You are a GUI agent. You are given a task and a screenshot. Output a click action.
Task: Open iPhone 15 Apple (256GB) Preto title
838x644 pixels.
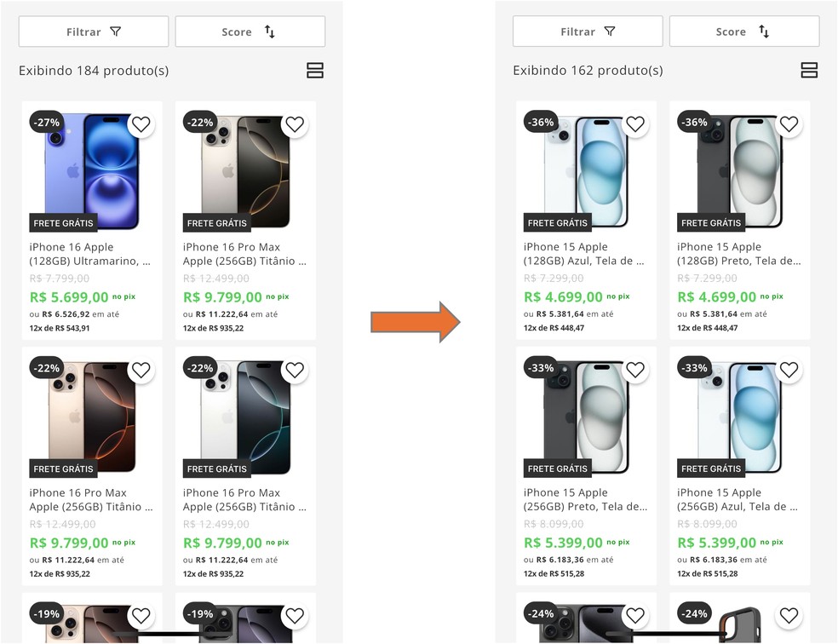point(585,499)
